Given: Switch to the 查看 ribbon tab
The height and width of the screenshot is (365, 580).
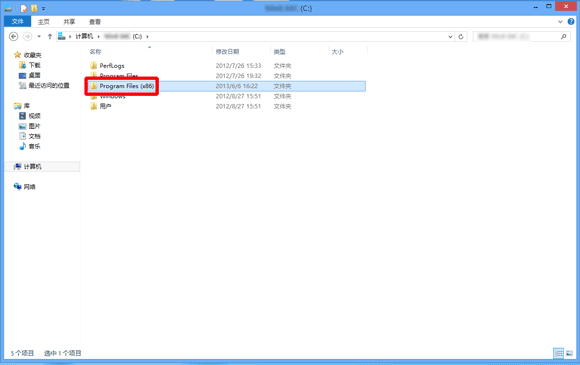Looking at the screenshot, I should point(95,22).
